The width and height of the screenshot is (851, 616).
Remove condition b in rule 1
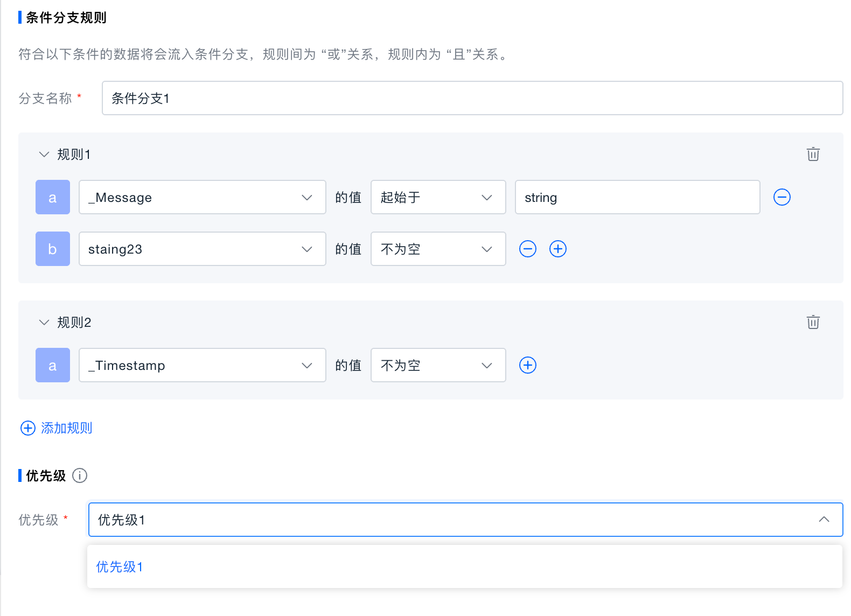coord(527,249)
